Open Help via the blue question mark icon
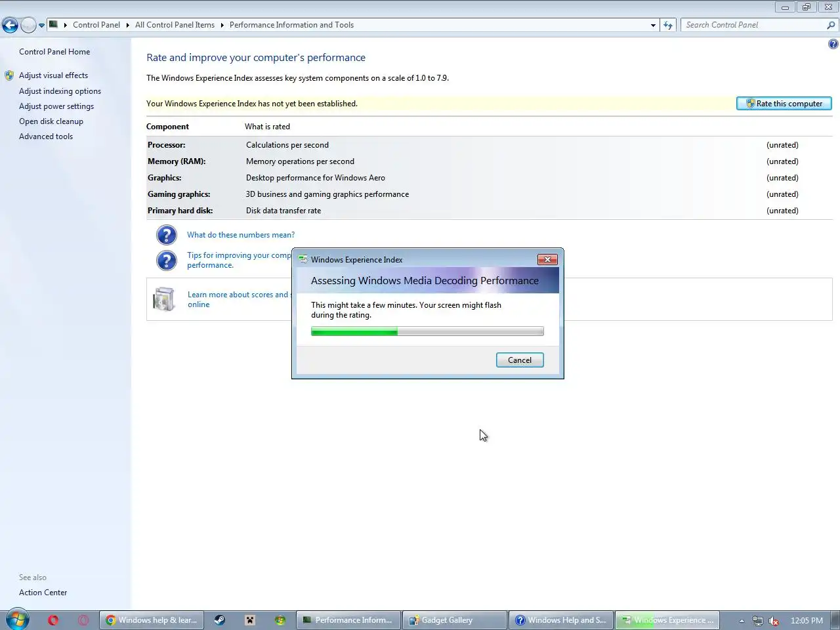Viewport: 840px width, 630px height. click(x=833, y=44)
